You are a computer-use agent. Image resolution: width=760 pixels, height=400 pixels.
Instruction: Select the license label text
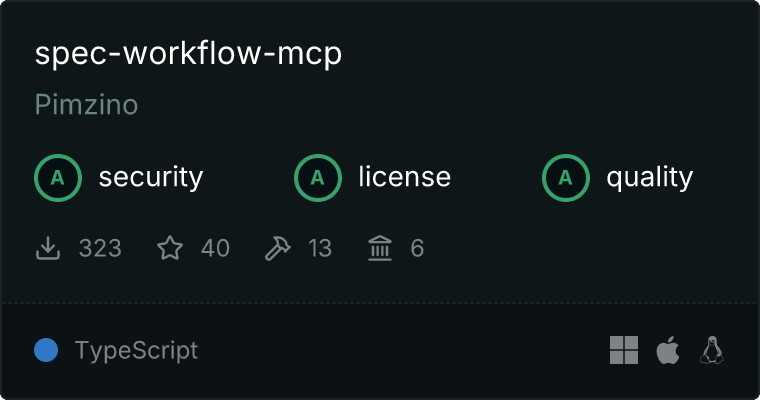404,176
